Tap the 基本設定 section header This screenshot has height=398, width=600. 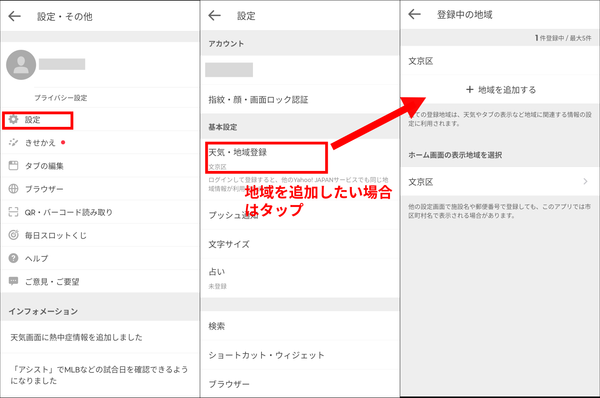pyautogui.click(x=223, y=127)
